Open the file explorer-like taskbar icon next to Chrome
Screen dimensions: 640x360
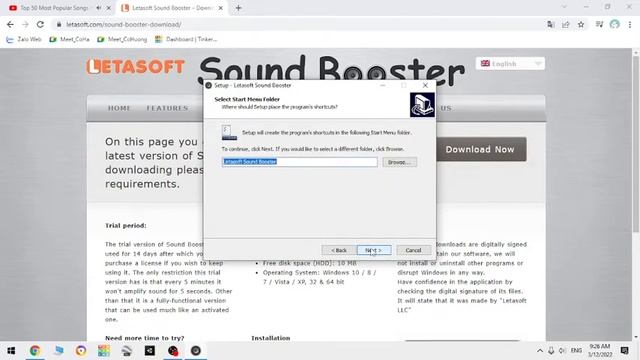tap(58, 351)
